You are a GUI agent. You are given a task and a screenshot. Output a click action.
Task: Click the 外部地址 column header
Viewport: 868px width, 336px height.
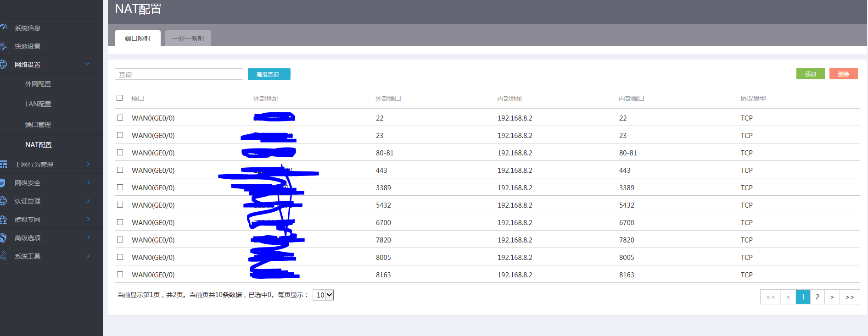[x=266, y=99]
